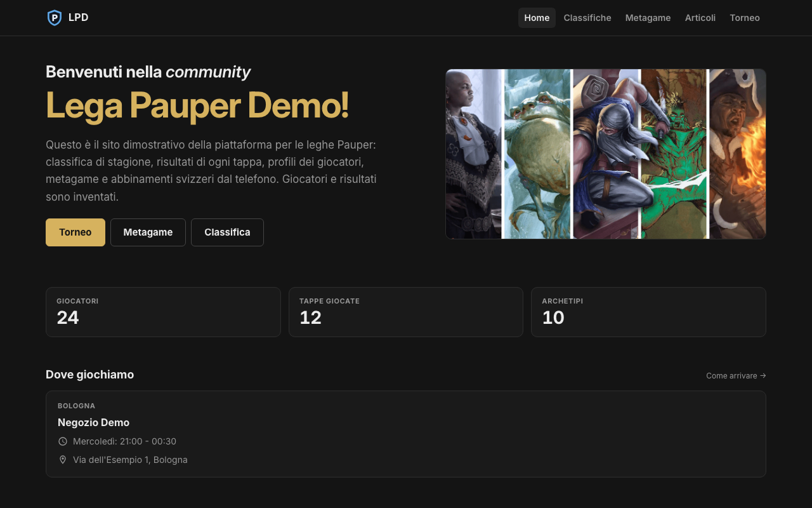Click the 'Negozio Demo' venue name
The width and height of the screenshot is (812, 508).
[93, 422]
